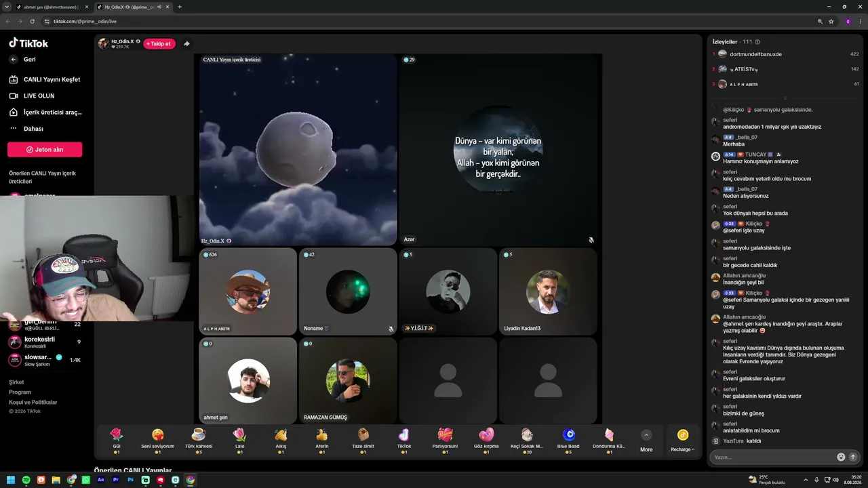Open the Program footer link
The width and height of the screenshot is (868, 488).
tap(20, 392)
